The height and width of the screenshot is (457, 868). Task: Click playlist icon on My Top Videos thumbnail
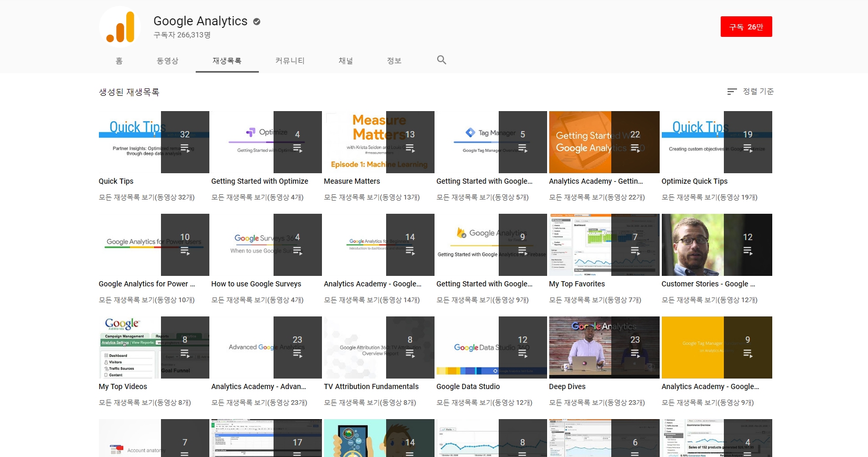click(x=185, y=354)
